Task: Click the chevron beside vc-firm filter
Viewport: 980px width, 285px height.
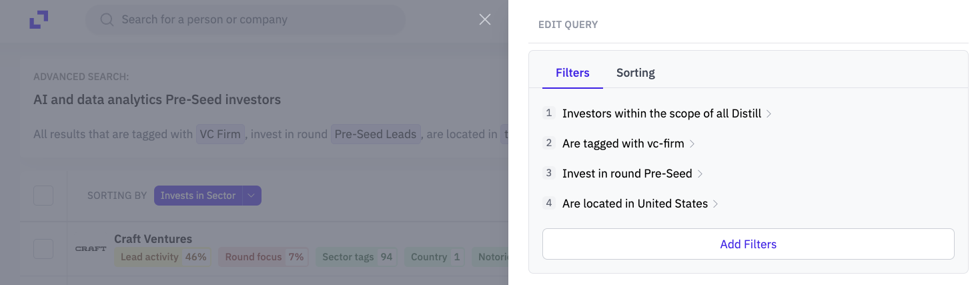Action: (x=692, y=144)
